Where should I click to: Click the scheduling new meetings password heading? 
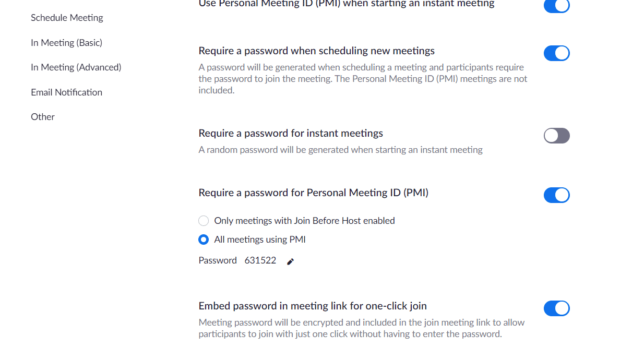pyautogui.click(x=316, y=51)
